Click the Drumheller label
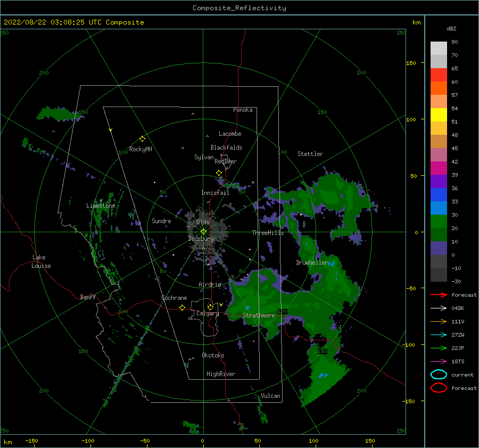The image size is (479, 448). pos(312,263)
